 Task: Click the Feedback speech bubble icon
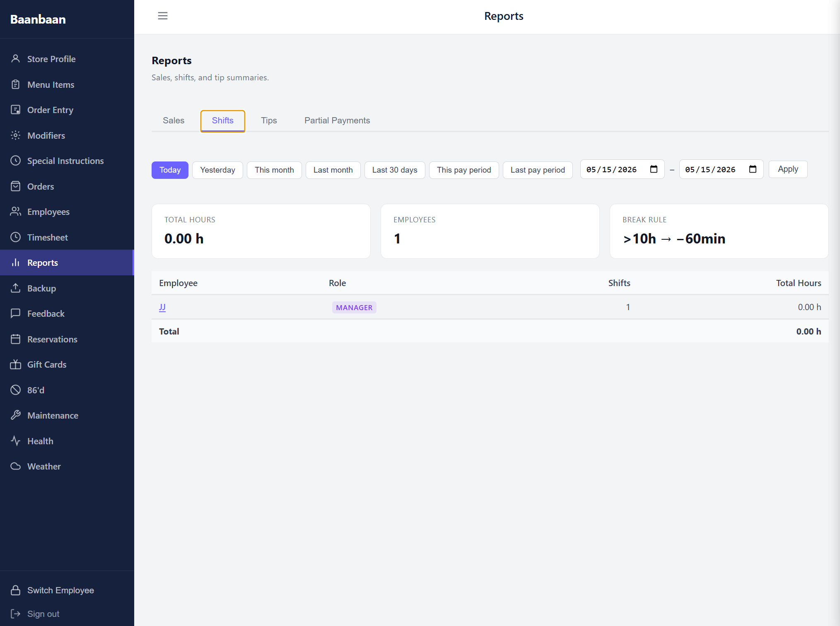tap(15, 313)
